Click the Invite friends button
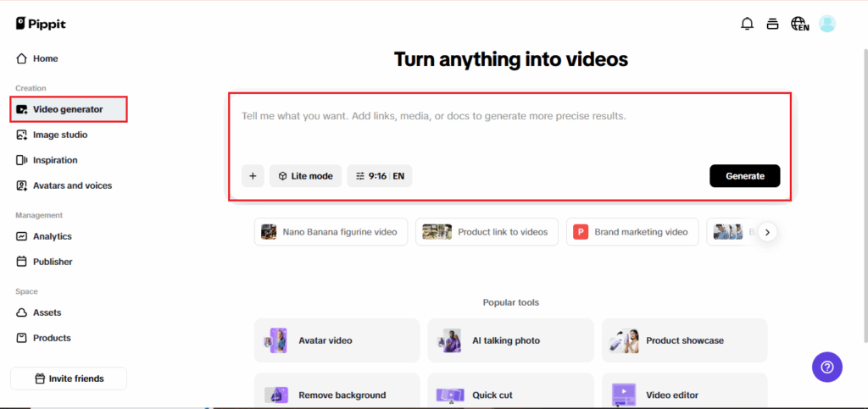Viewport: 868px width, 409px height. (x=69, y=379)
